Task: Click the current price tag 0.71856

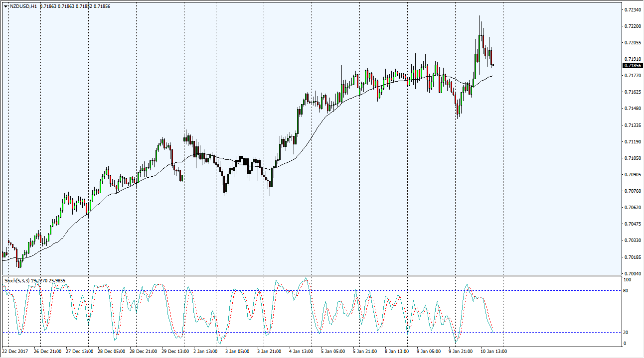Action: pos(633,66)
